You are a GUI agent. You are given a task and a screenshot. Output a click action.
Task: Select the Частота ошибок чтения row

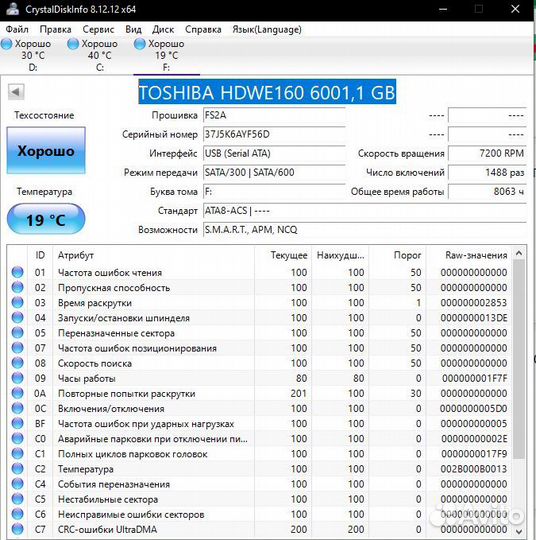click(259, 272)
